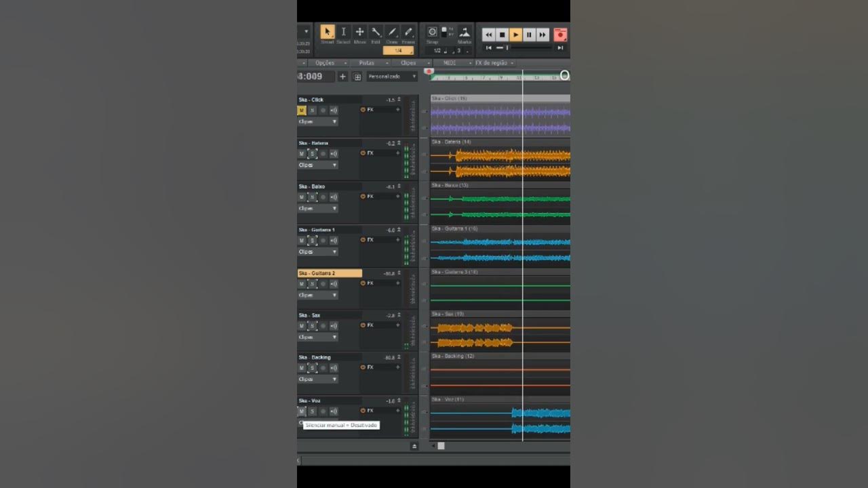Arm record on Ska - Bateria track
The image size is (868, 488).
323,154
